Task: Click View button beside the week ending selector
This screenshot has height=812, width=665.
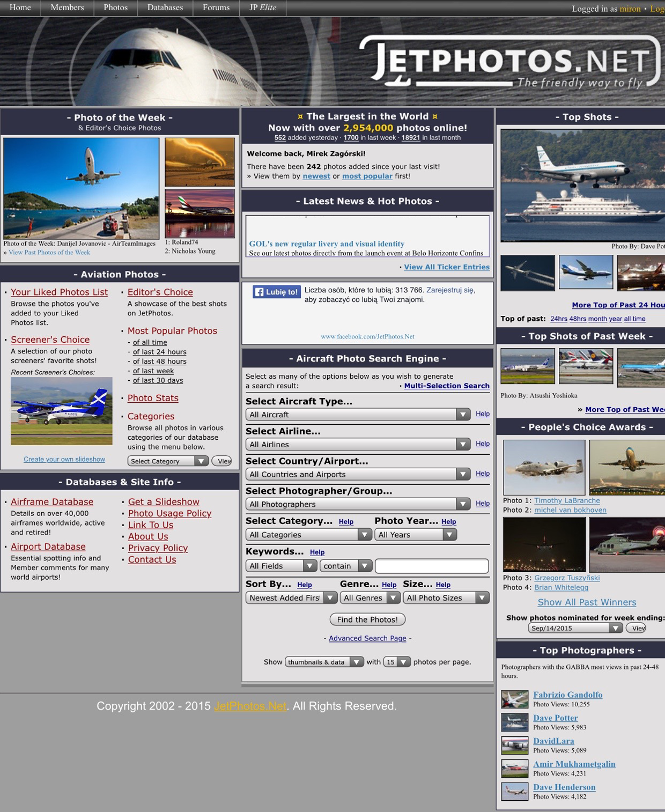Action: click(x=637, y=628)
